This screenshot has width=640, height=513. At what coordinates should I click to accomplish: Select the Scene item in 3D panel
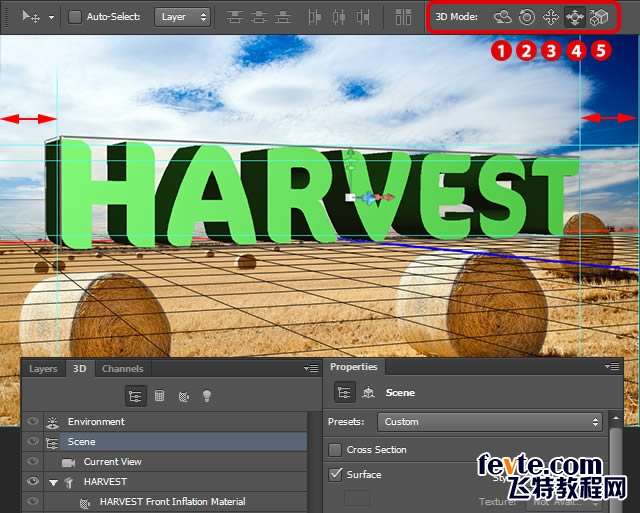click(x=176, y=442)
